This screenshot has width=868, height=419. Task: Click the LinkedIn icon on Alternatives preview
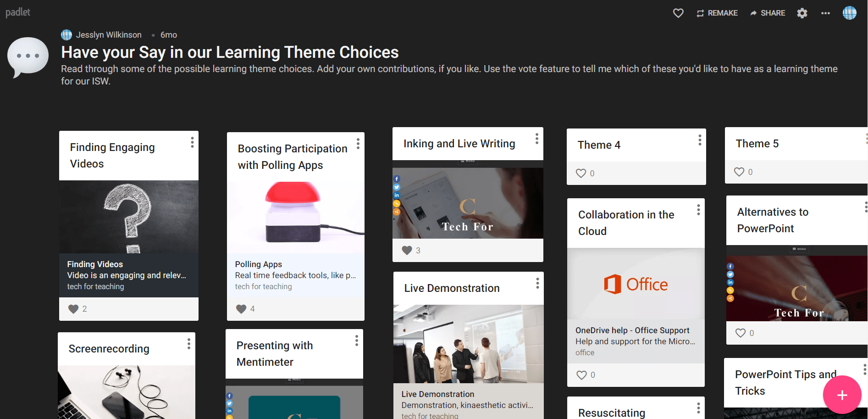point(731,282)
